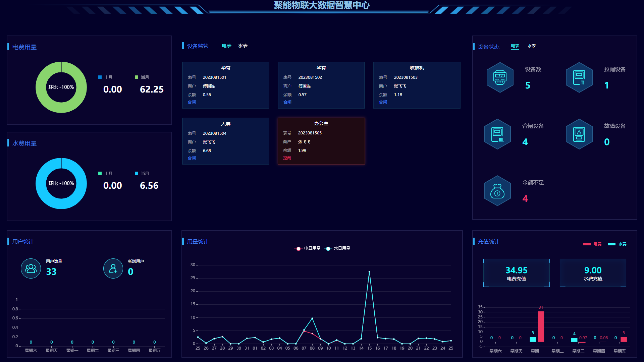Click the 设备数 hexagon meter icon
The height and width of the screenshot is (362, 644).
pos(500,77)
